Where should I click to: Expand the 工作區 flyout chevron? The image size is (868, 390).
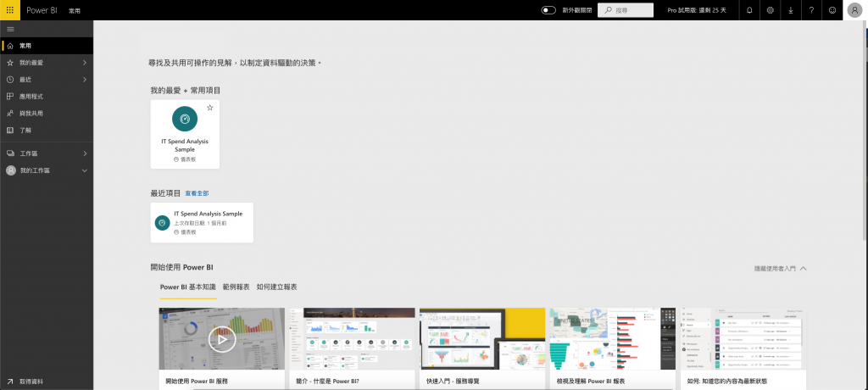[x=85, y=153]
